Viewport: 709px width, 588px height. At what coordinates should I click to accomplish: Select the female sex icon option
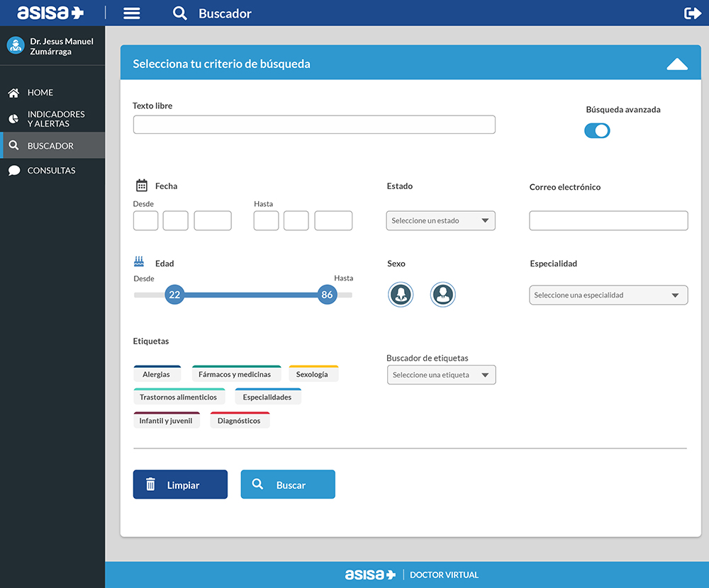(x=401, y=294)
